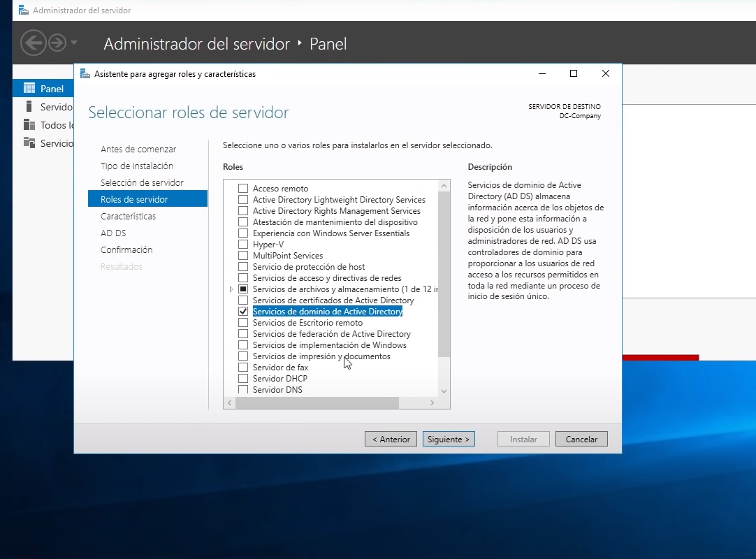This screenshot has height=559, width=756.
Task: Open Antes de comenzar step
Action: (138, 149)
